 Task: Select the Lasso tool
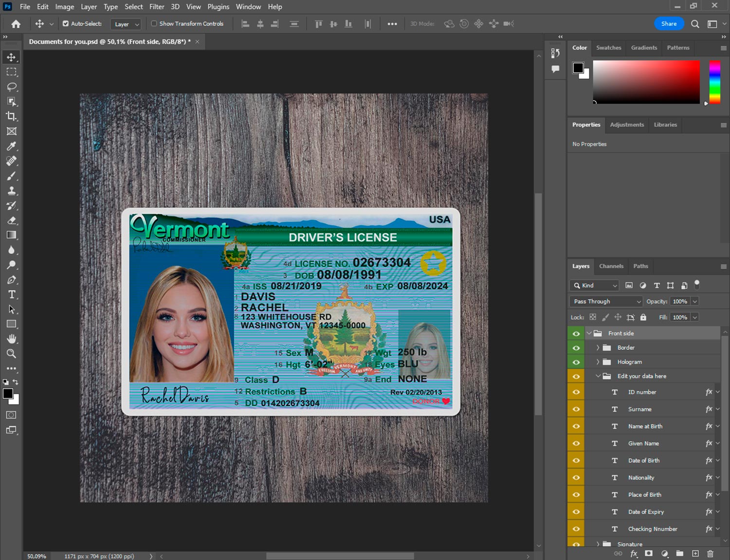[x=12, y=87]
